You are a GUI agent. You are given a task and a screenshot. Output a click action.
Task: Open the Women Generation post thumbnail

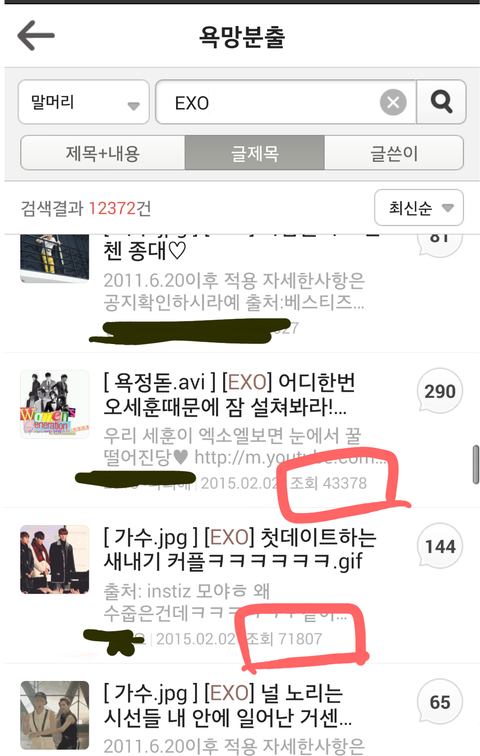[x=54, y=404]
